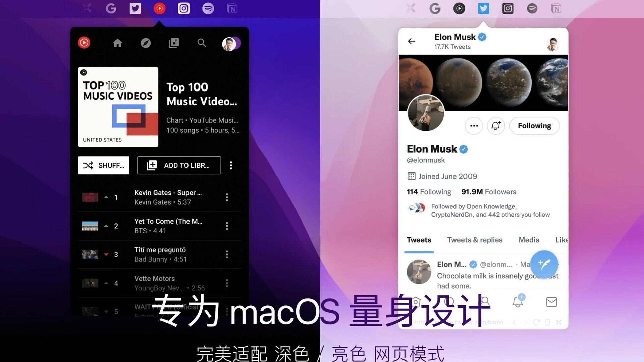Viewport: 644px width, 362px height.
Task: Switch to Tweets and replies tab
Action: pos(475,240)
